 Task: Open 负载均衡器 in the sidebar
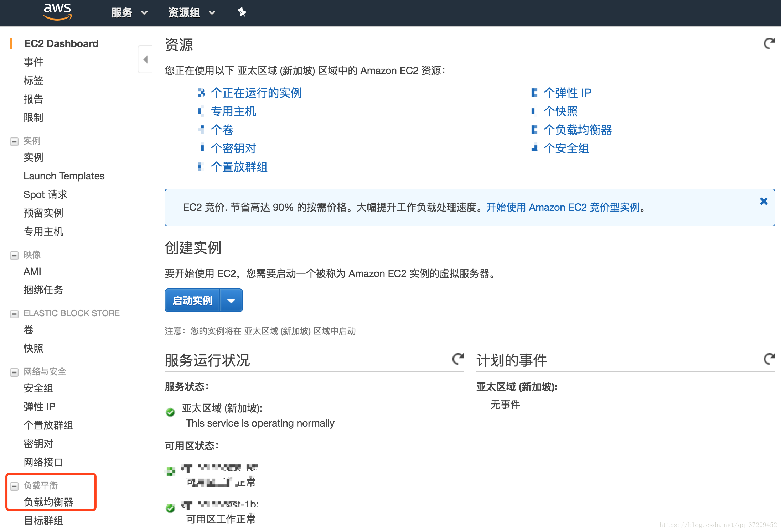click(48, 502)
